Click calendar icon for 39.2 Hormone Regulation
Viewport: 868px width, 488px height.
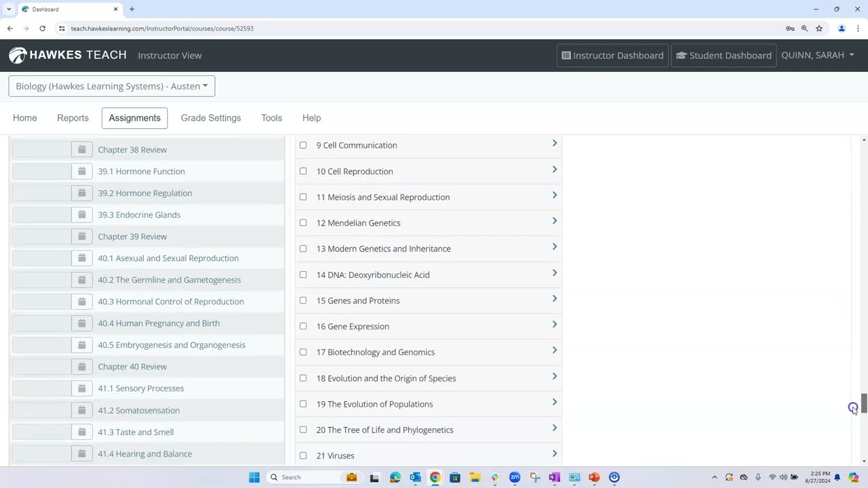81,193
